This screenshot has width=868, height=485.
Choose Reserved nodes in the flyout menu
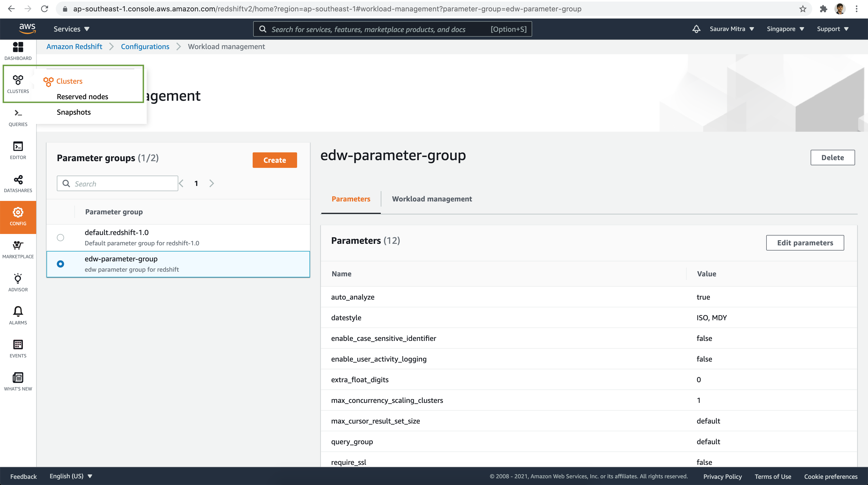pyautogui.click(x=83, y=97)
